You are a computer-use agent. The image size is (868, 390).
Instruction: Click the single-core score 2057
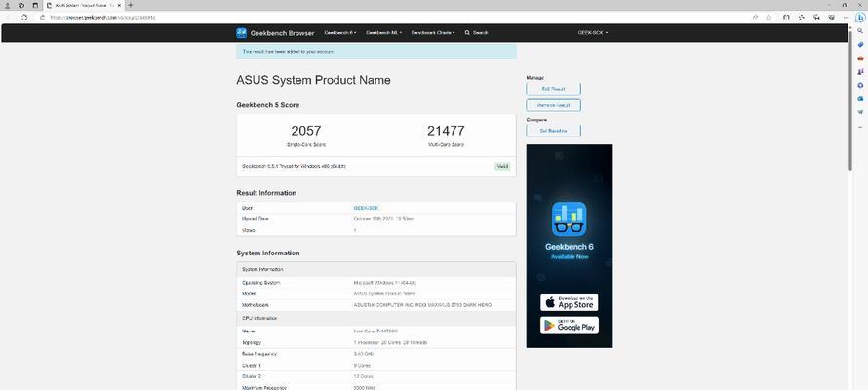306,131
